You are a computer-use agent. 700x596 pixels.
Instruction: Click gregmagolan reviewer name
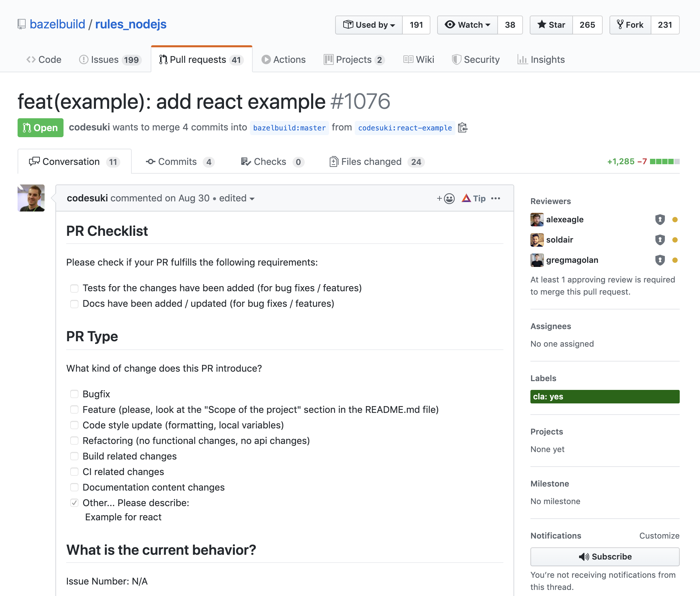(572, 260)
